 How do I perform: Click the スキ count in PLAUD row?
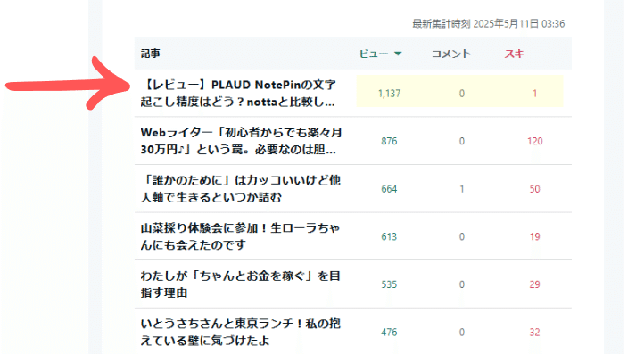click(535, 94)
